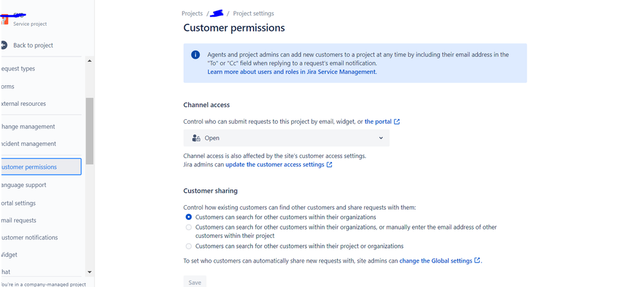Click the Save button
This screenshot has width=644, height=287.
[195, 282]
